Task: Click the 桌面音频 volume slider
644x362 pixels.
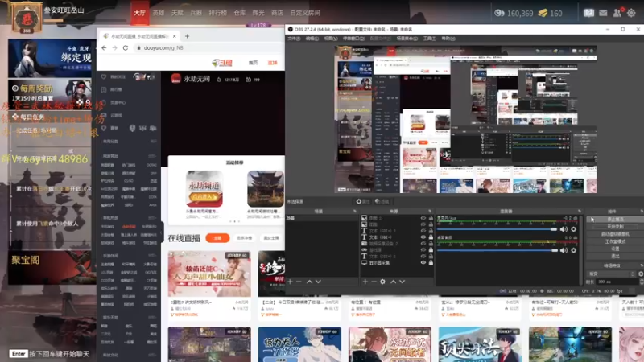Action: [497, 250]
